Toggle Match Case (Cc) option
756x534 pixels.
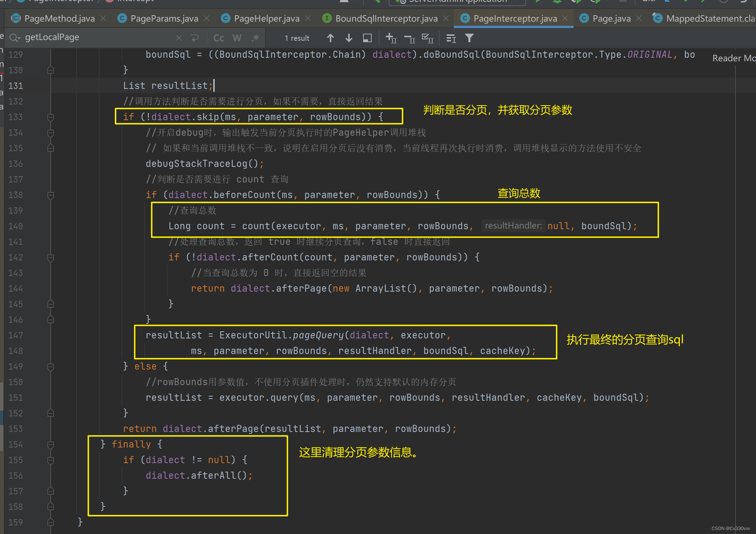[219, 38]
